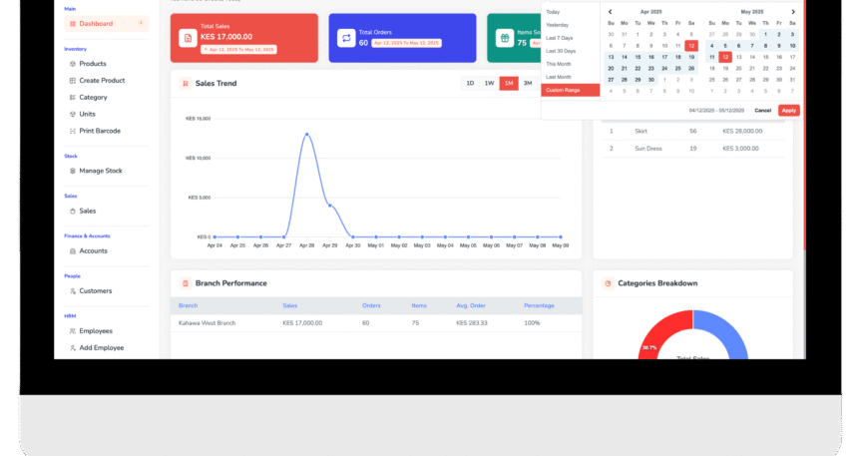Pick May 12 in May 2025 calendar
Image resolution: width=868 pixels, height=456 pixels.
coord(725,57)
